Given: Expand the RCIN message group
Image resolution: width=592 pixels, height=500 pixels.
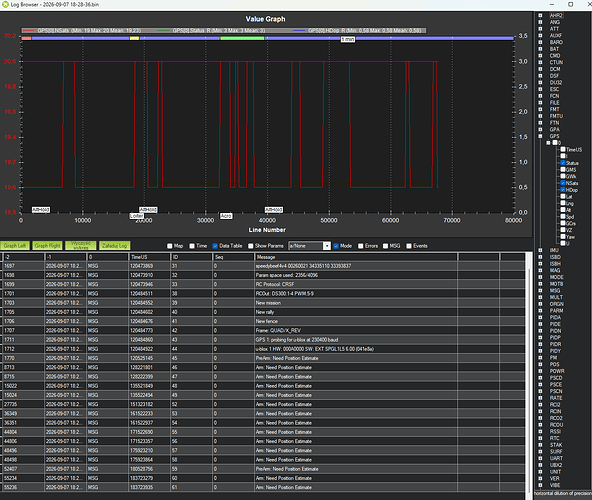Looking at the screenshot, I should pos(540,411).
